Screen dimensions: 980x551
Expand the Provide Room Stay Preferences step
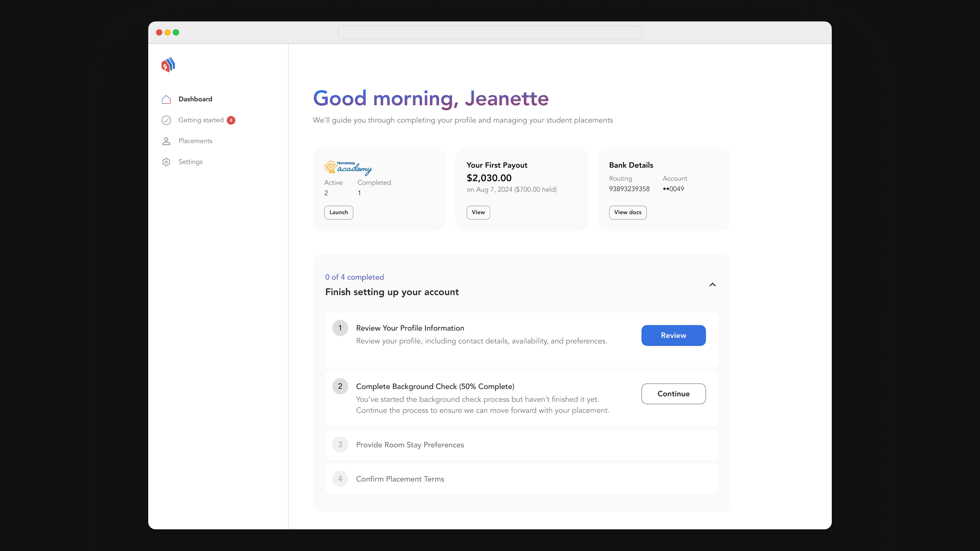pyautogui.click(x=410, y=444)
